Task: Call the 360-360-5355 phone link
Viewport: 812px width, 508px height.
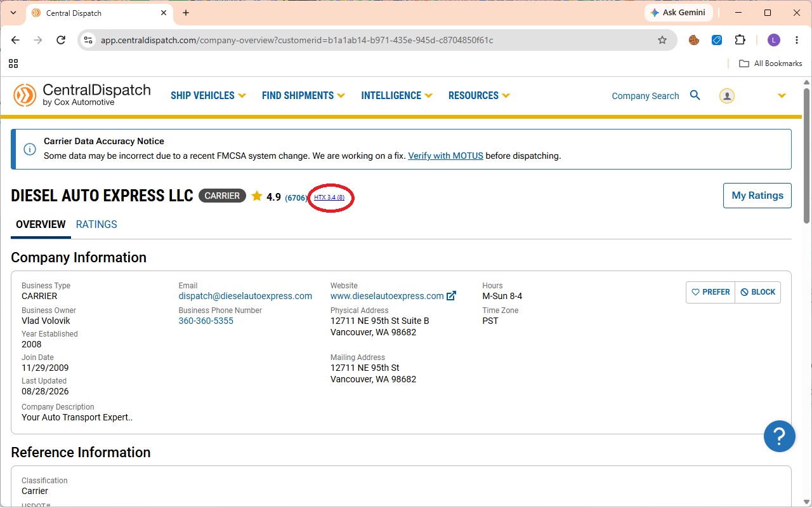Action: [x=206, y=321]
